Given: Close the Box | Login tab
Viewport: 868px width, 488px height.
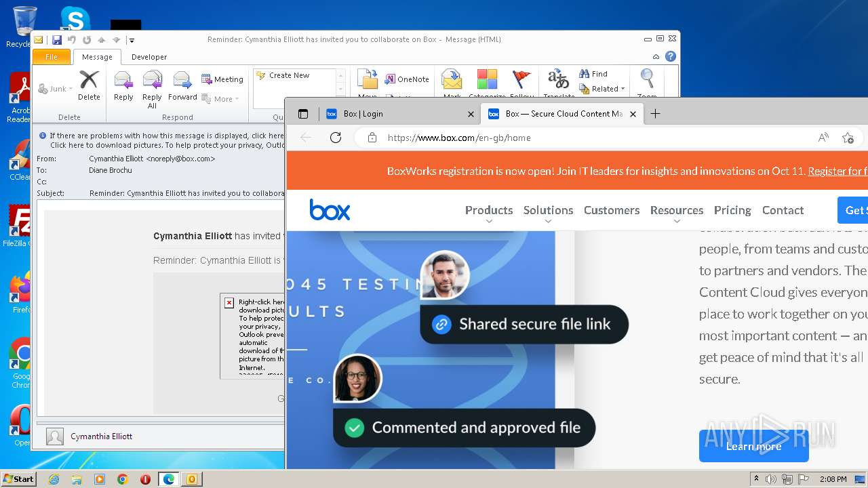Looking at the screenshot, I should tap(471, 114).
